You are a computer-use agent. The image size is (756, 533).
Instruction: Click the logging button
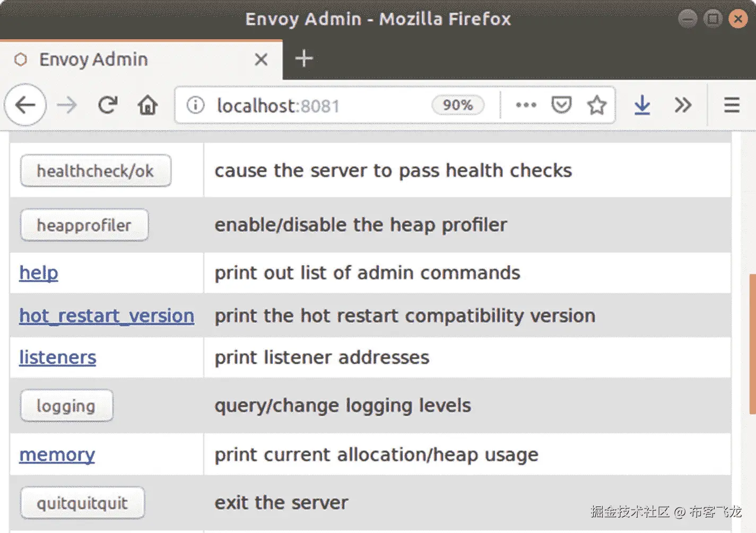(66, 406)
